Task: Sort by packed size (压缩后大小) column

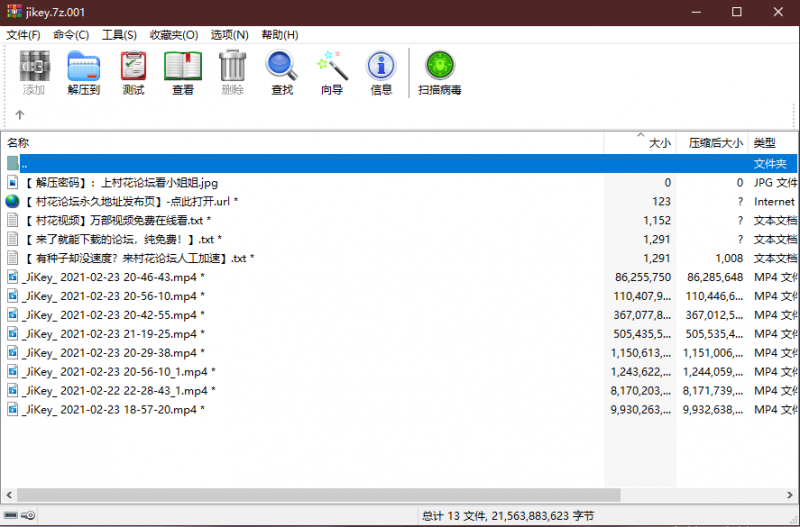Action: pos(715,143)
